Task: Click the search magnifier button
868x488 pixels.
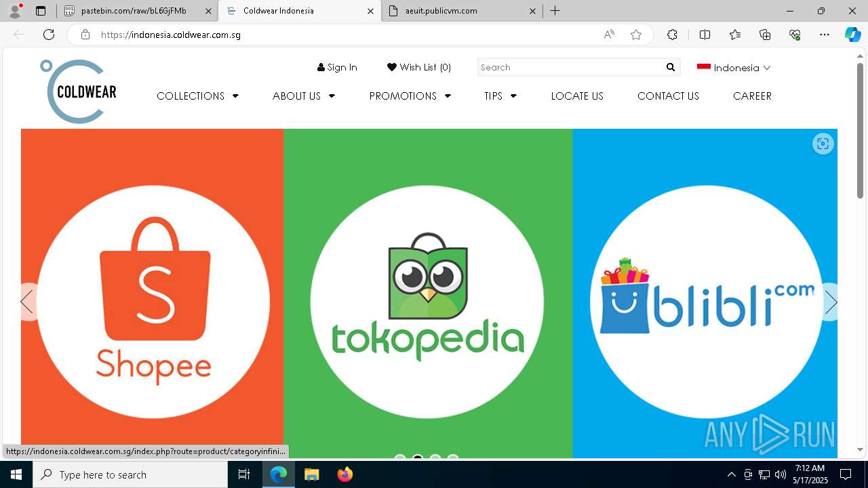Action: coord(671,67)
